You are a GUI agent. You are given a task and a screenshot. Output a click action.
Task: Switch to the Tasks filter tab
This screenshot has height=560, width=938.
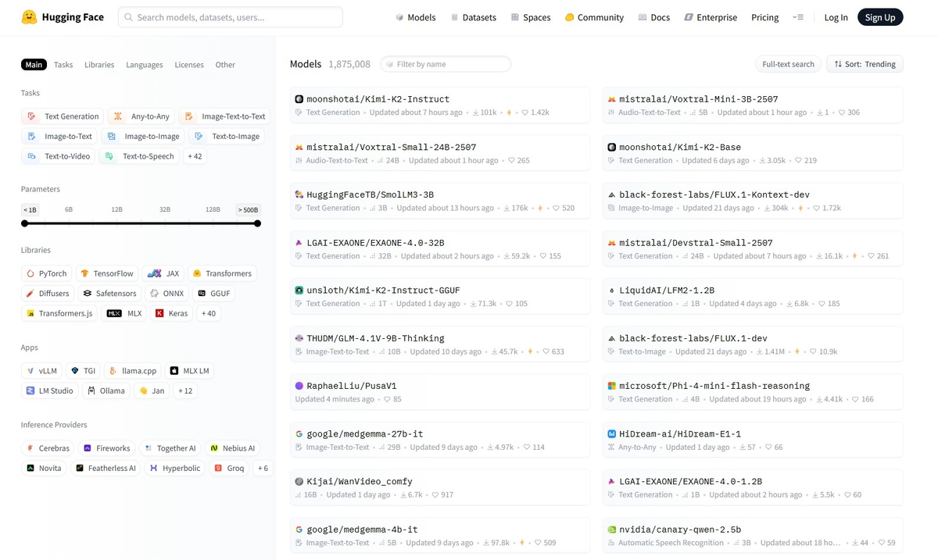[63, 65]
